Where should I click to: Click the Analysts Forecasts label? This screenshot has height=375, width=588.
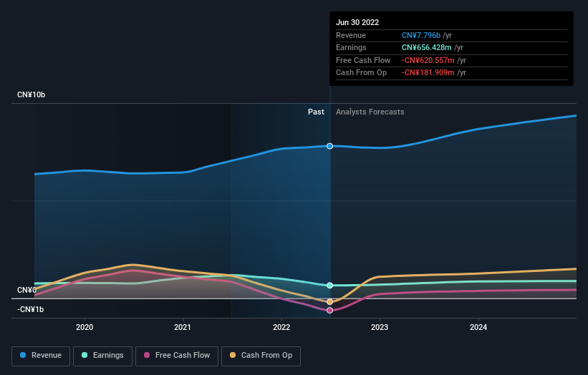pyautogui.click(x=370, y=112)
